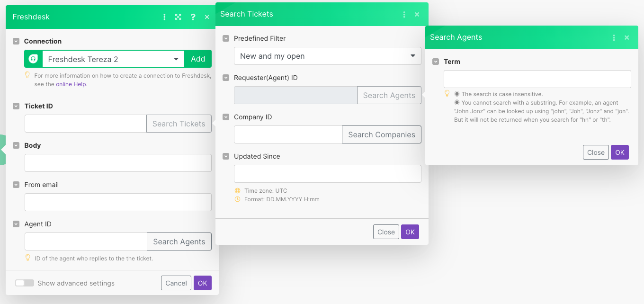
Task: Collapse the Term field toggle arrow
Action: 436,62
